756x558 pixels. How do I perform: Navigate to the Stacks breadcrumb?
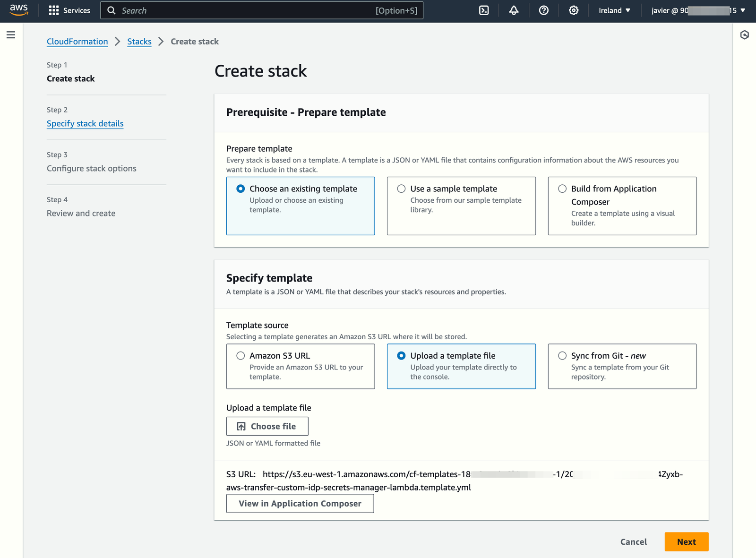tap(139, 42)
